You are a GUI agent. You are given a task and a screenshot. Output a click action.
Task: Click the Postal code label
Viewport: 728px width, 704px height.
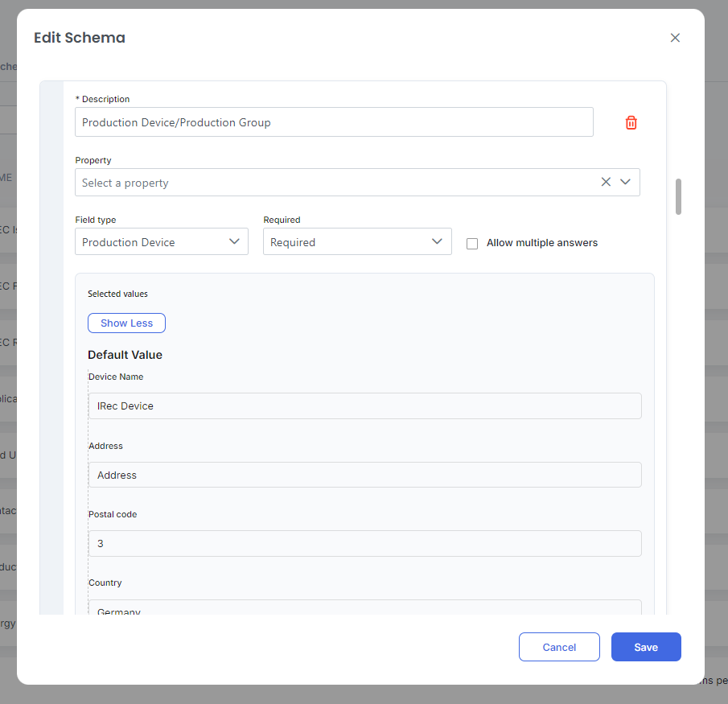point(113,515)
